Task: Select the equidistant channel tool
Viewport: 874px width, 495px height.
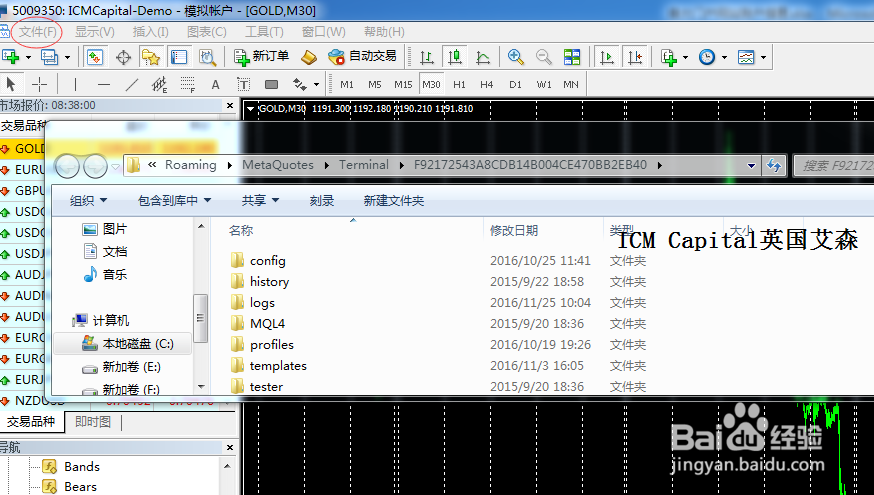Action: tap(159, 85)
